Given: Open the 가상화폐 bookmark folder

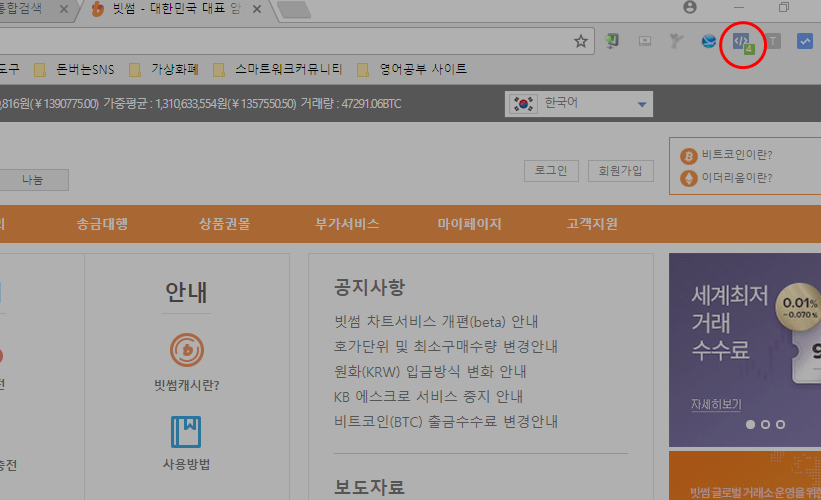Looking at the screenshot, I should [x=164, y=69].
